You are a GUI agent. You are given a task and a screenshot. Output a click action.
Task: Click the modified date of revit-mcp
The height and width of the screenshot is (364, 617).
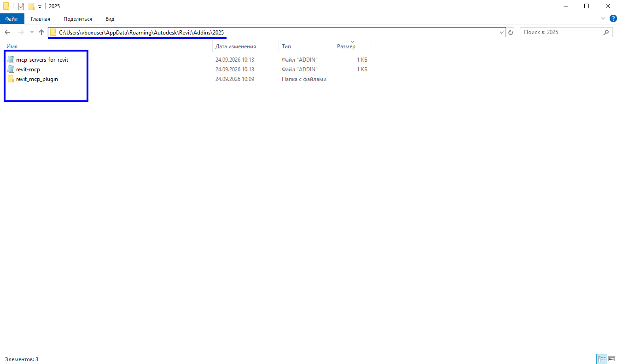point(235,69)
